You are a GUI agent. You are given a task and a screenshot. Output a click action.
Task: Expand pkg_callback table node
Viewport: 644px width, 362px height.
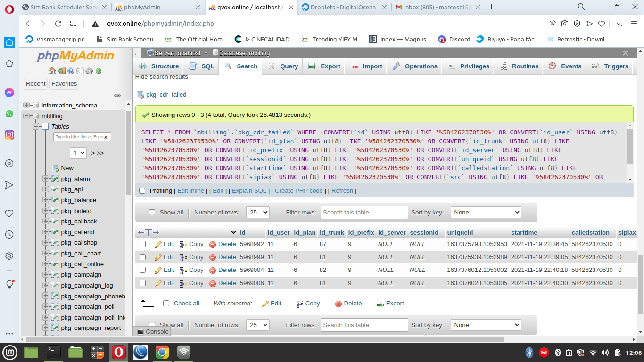45,222
